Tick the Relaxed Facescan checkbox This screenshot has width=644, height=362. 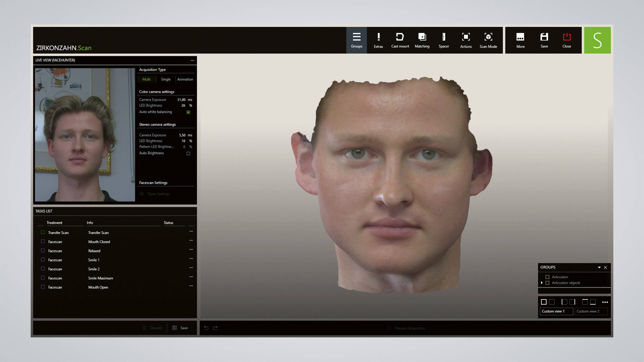tap(43, 250)
